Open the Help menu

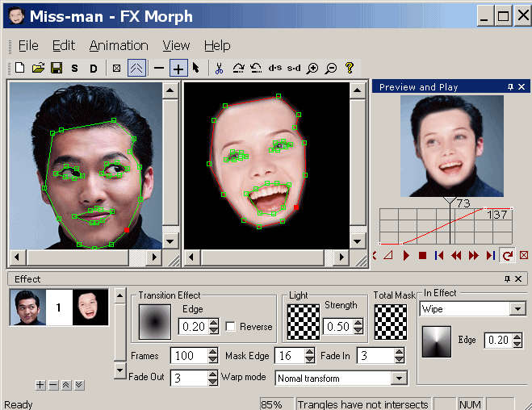pyautogui.click(x=217, y=45)
